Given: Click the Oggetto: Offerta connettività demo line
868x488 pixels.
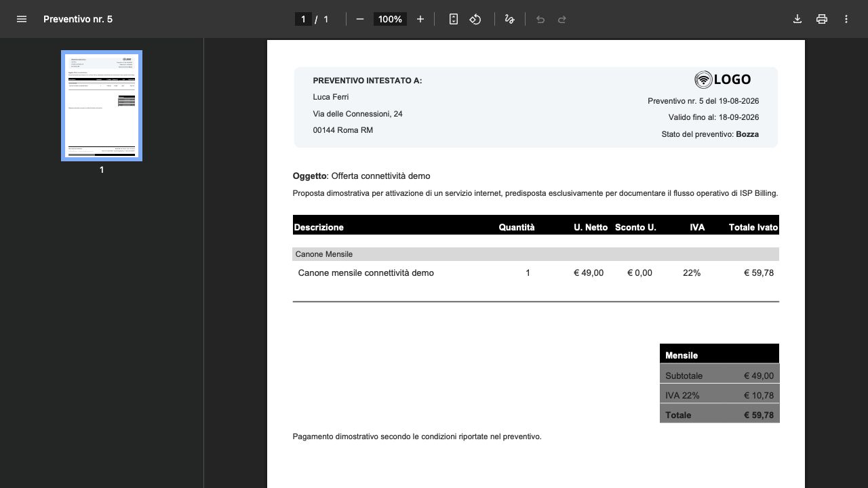Looking at the screenshot, I should click(x=361, y=176).
